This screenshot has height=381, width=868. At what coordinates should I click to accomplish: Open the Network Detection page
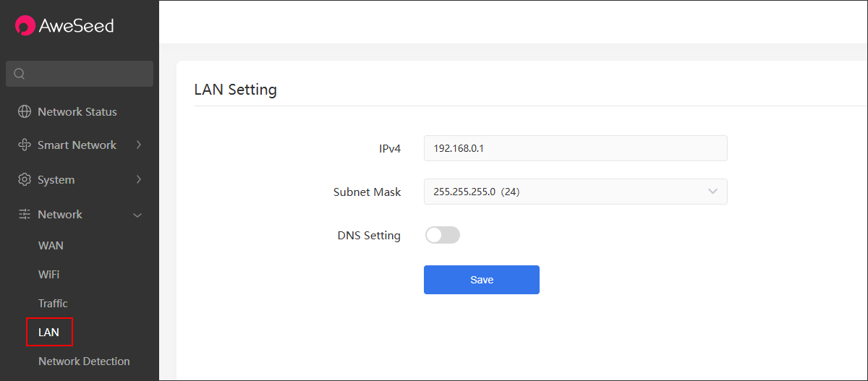pos(84,361)
